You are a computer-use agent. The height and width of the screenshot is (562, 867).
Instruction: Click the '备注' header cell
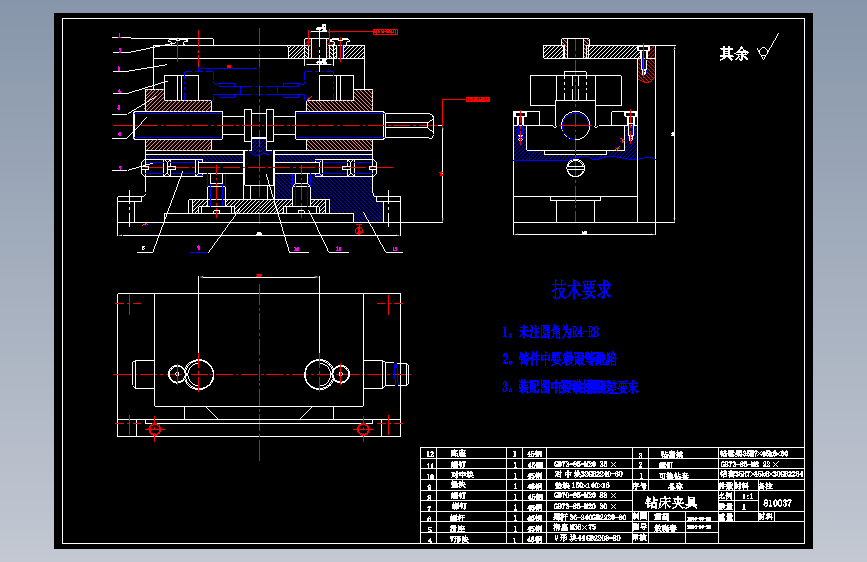click(x=766, y=486)
